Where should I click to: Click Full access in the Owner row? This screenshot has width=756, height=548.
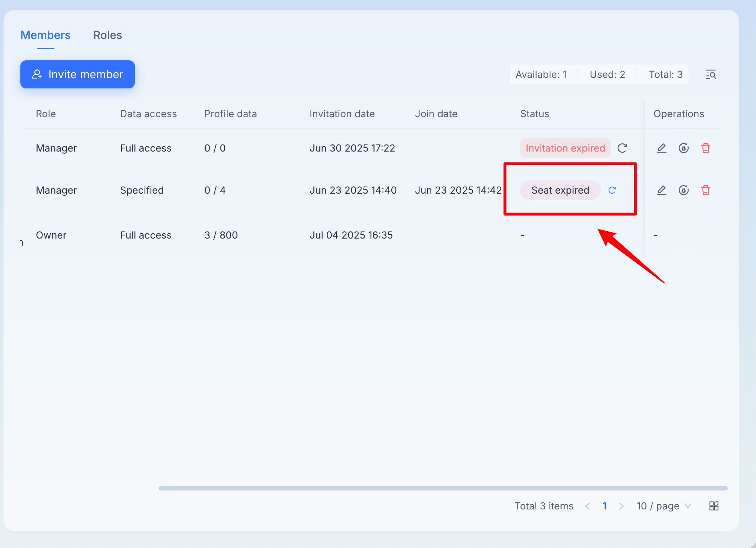146,235
